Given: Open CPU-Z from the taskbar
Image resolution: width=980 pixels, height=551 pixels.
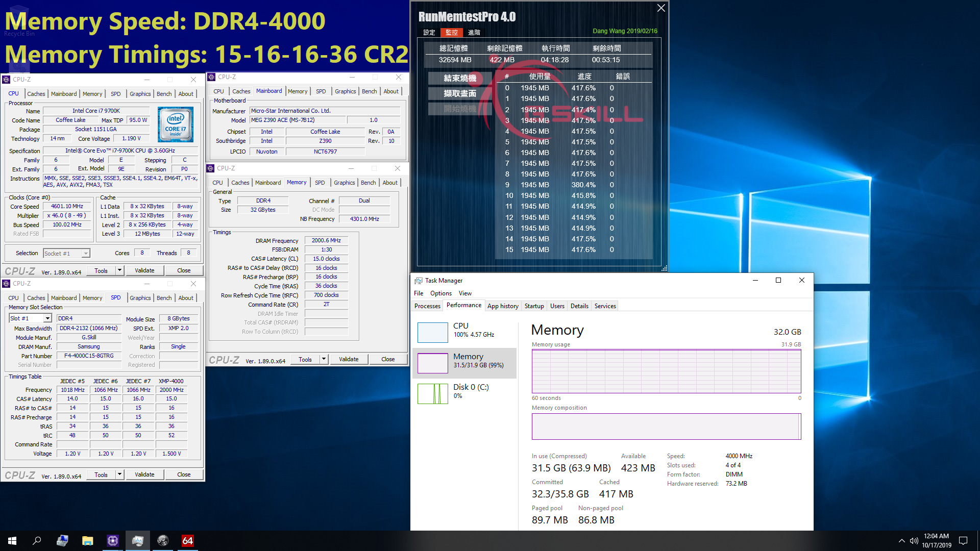Looking at the screenshot, I should (112, 540).
